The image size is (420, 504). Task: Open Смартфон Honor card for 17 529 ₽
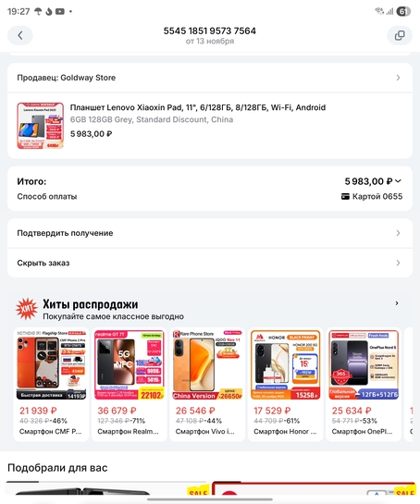tap(286, 385)
